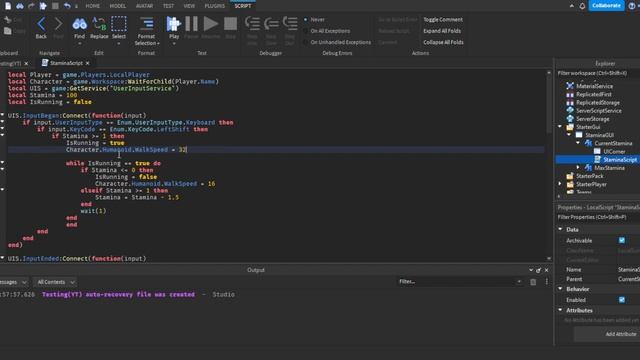Collapse the StarterGui tree node
Image resolution: width=640 pixels, height=360 pixels.
coord(560,127)
